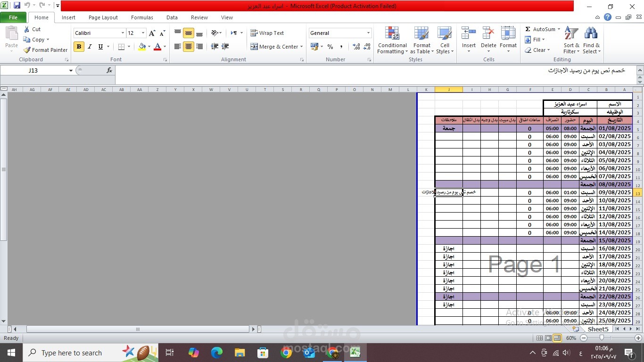Open Font Color dropdown arrow

[x=165, y=47]
